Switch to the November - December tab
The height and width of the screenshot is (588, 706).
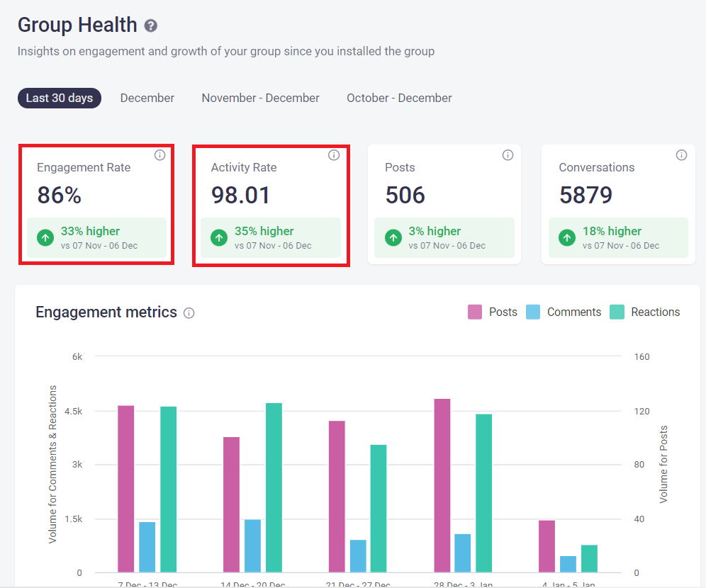click(260, 98)
